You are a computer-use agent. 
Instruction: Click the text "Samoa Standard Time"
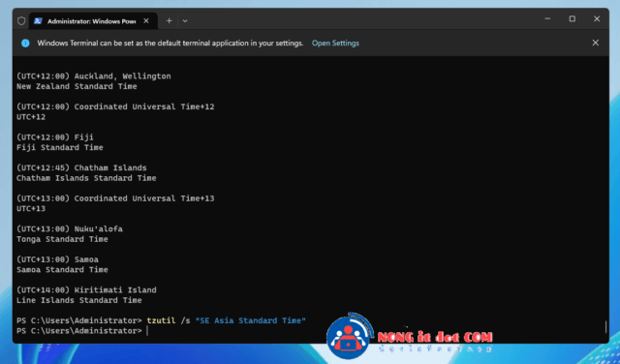62,269
